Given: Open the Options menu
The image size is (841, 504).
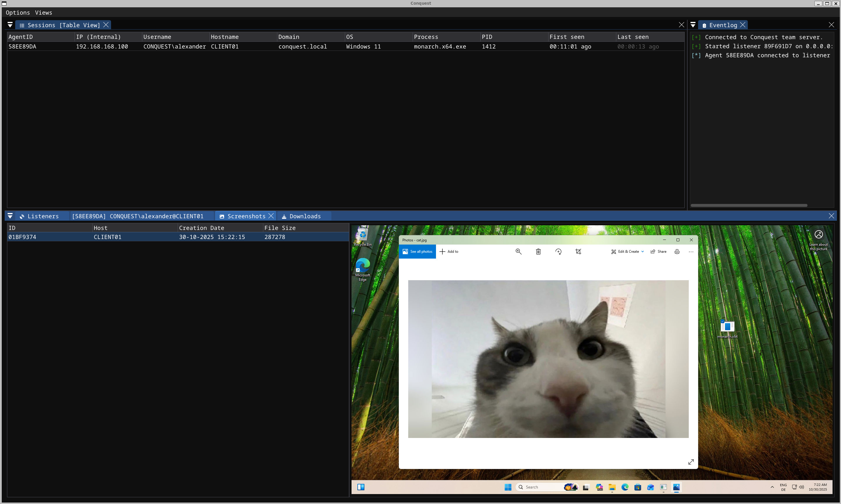Looking at the screenshot, I should click(x=18, y=13).
